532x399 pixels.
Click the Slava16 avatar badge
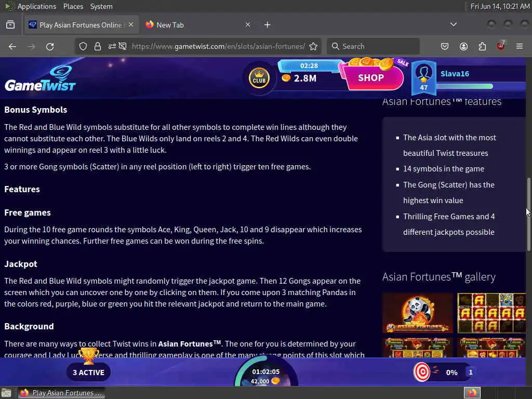pyautogui.click(x=423, y=78)
